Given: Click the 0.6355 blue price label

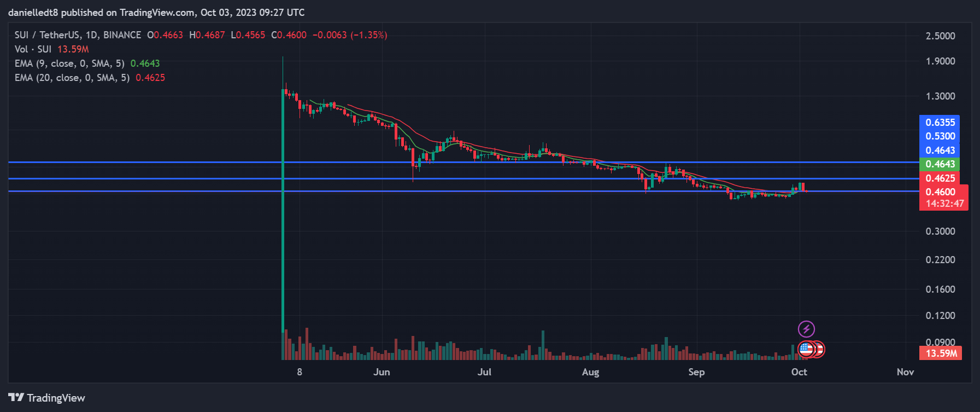Looking at the screenshot, I should (x=940, y=123).
